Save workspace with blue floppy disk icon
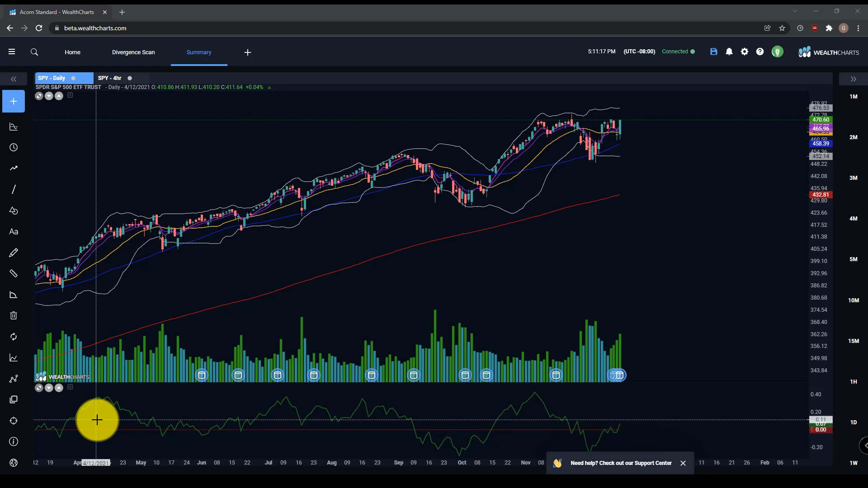868x488 pixels. click(714, 52)
